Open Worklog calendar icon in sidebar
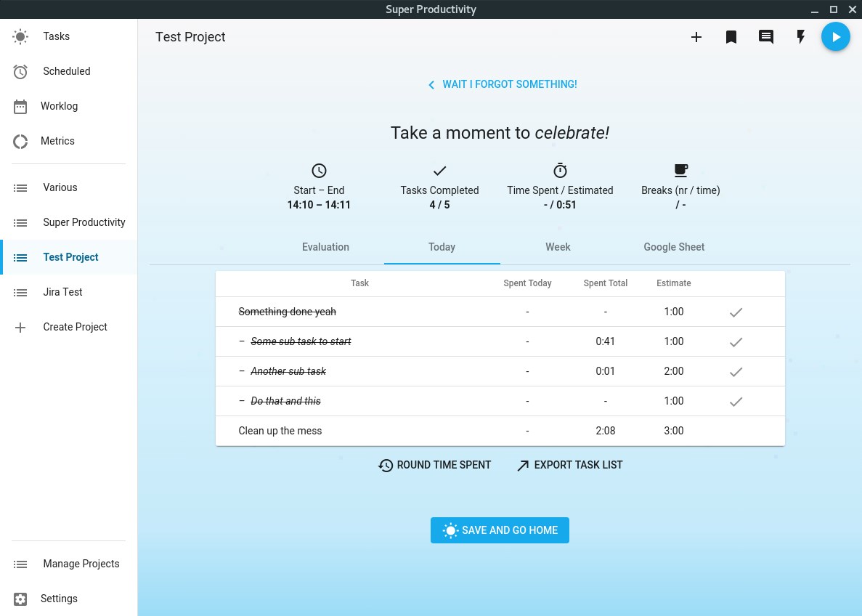Image resolution: width=862 pixels, height=616 pixels. click(x=20, y=106)
